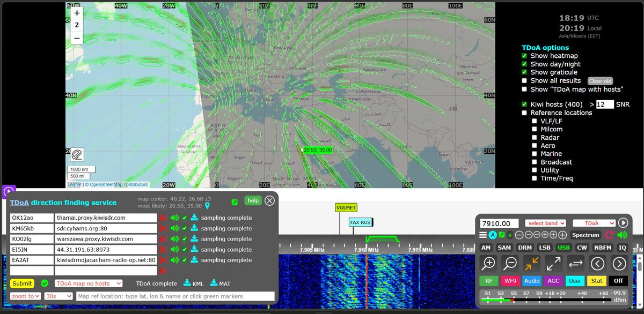Enable the Show all results checkbox

[525, 80]
